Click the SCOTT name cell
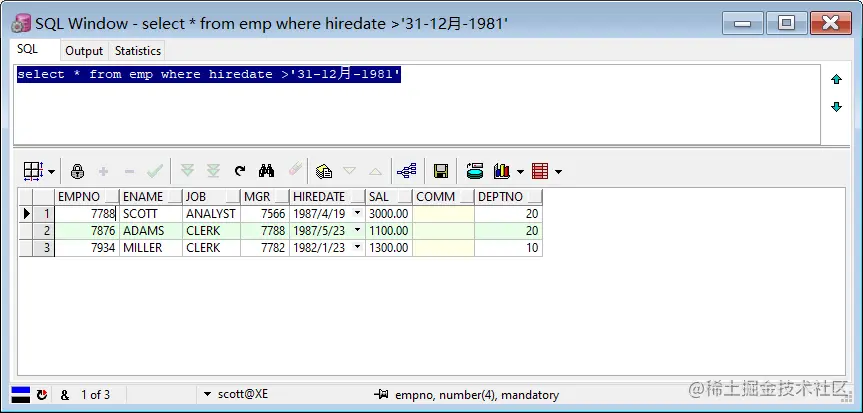This screenshot has width=863, height=413. 151,214
